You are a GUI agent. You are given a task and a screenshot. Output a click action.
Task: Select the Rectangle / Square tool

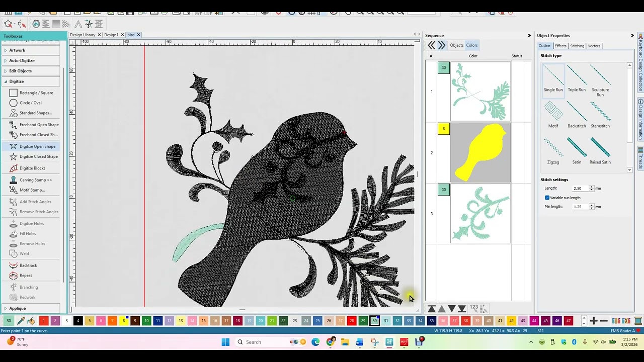coord(31,93)
